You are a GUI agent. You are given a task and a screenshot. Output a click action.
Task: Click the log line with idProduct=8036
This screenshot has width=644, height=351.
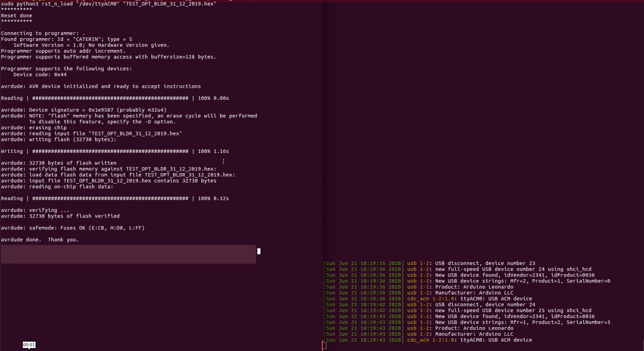click(459, 317)
